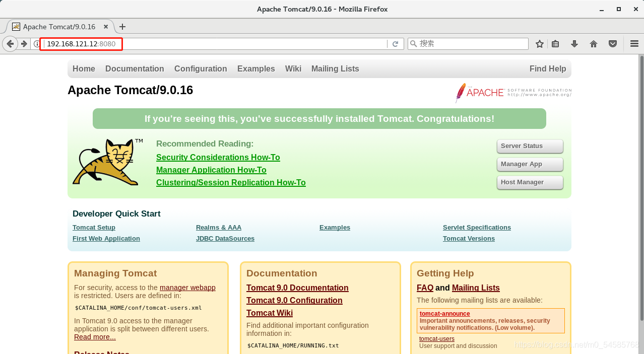Select the Apache Tomcat/9.0.16 browser tab
The image size is (644, 354).
tap(59, 27)
